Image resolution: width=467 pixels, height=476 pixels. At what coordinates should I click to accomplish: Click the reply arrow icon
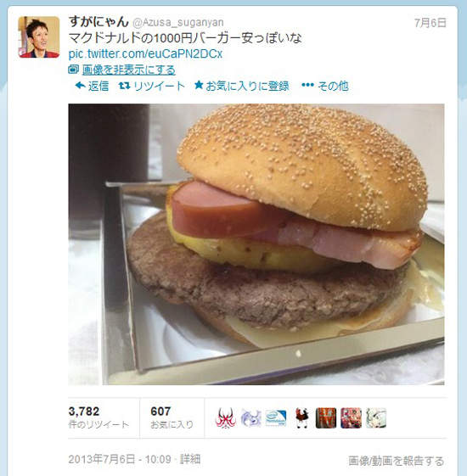tap(80, 86)
